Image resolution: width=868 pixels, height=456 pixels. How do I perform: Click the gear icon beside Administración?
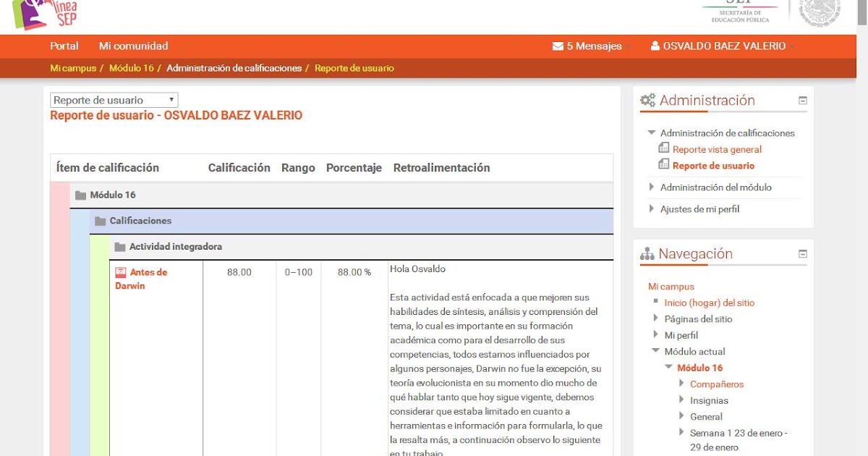point(649,100)
